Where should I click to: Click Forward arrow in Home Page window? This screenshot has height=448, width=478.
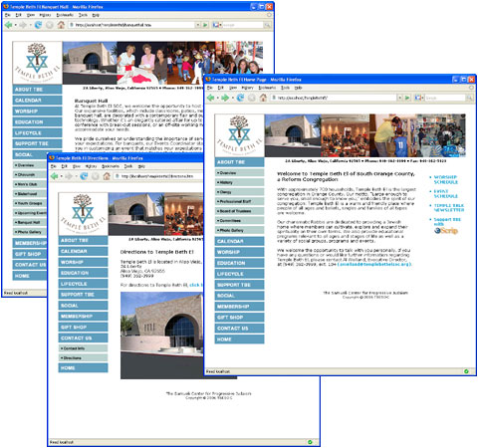click(x=225, y=98)
